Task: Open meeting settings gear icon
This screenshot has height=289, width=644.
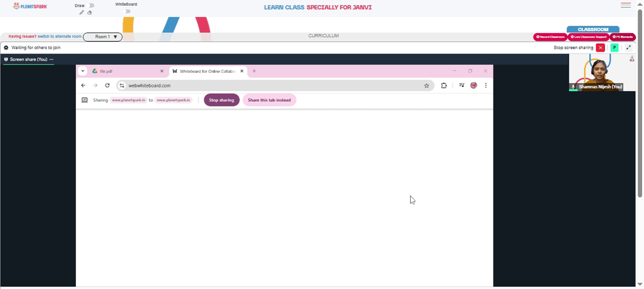Action: pos(6,48)
